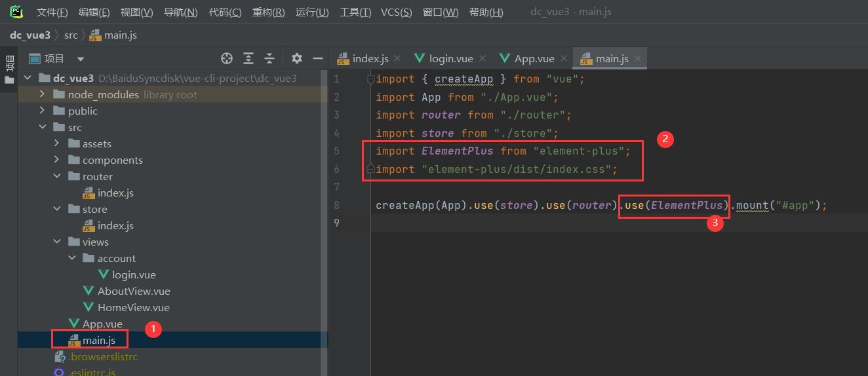
Task: Select index.js under router folder
Action: pyautogui.click(x=115, y=193)
